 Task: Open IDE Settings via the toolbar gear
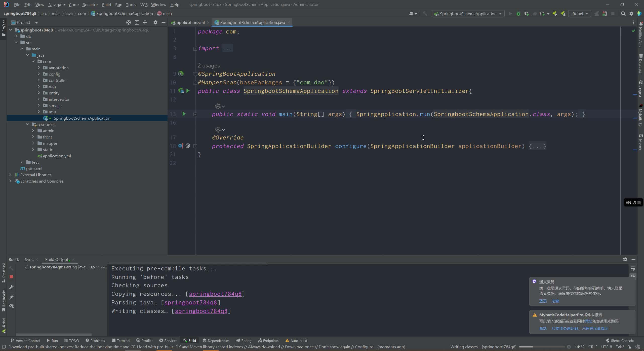(631, 14)
